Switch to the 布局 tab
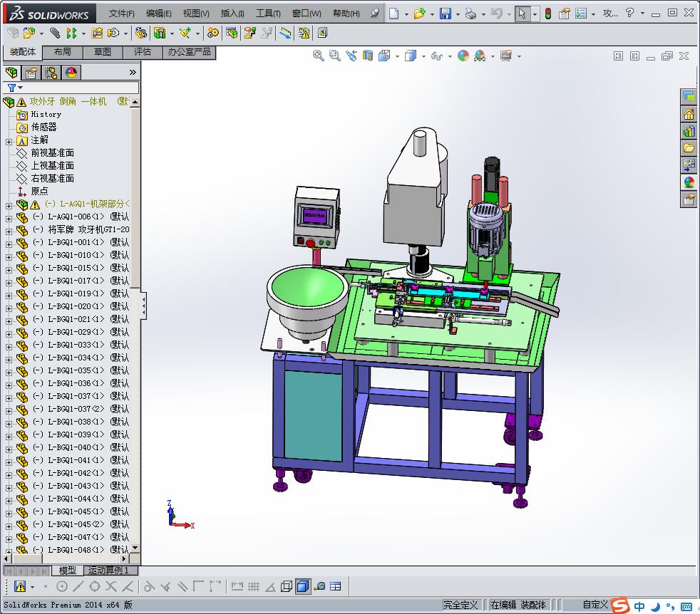 pos(63,52)
